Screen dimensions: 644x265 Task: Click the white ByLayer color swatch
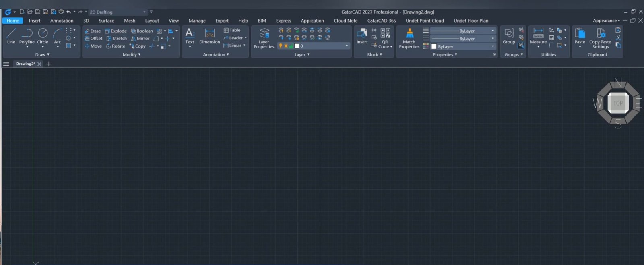pyautogui.click(x=434, y=47)
